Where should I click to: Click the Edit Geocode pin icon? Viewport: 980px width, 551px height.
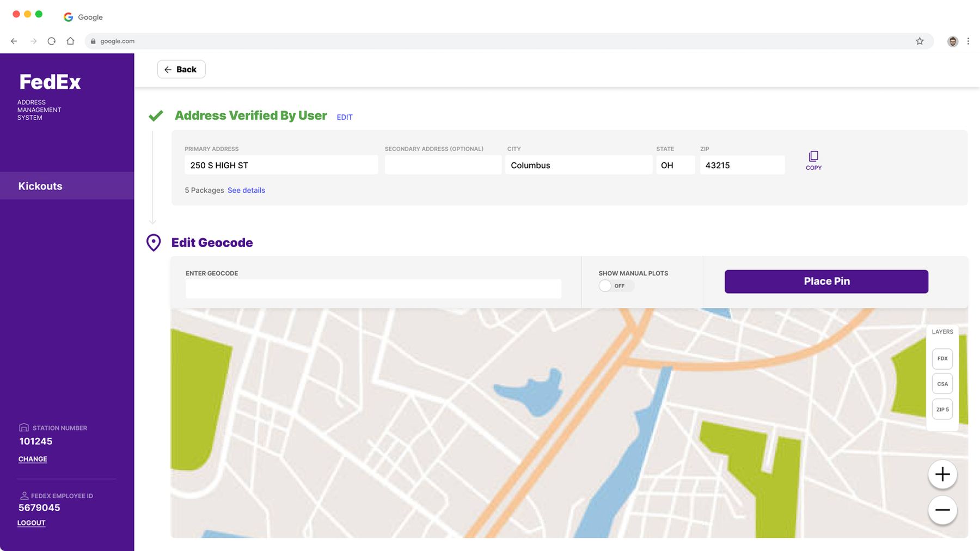(x=154, y=243)
